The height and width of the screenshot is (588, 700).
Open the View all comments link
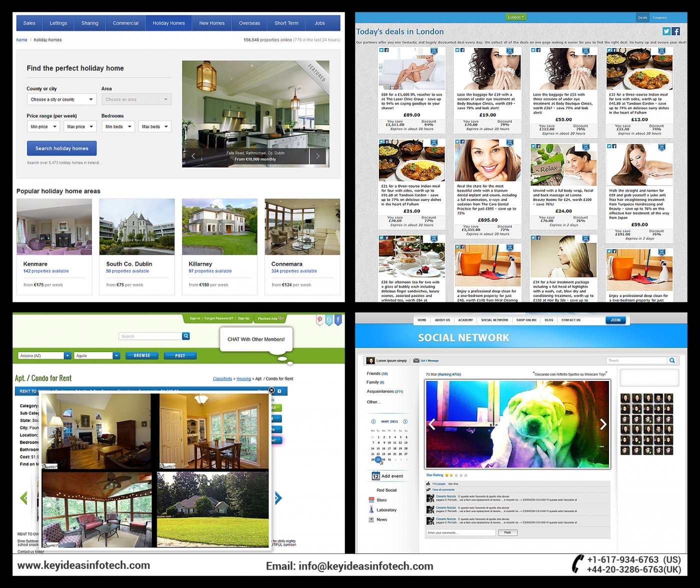point(443,489)
